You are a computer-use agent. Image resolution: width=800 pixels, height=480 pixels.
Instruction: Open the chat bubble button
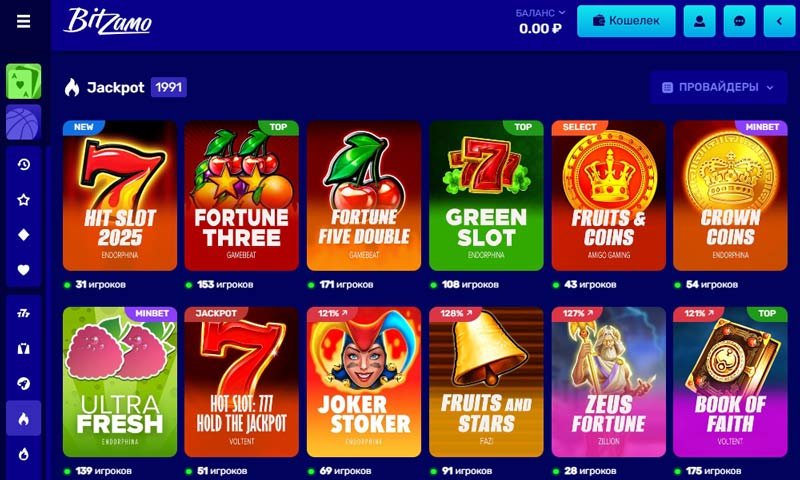[x=739, y=21]
